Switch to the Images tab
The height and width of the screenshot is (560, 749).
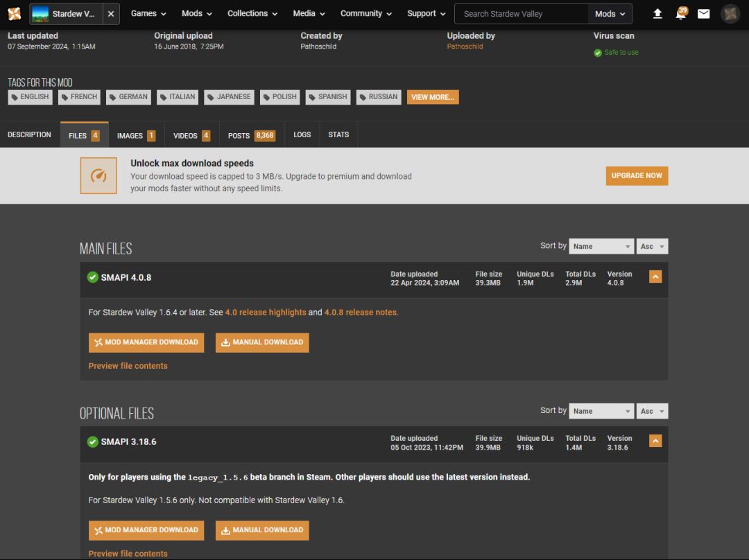(136, 136)
